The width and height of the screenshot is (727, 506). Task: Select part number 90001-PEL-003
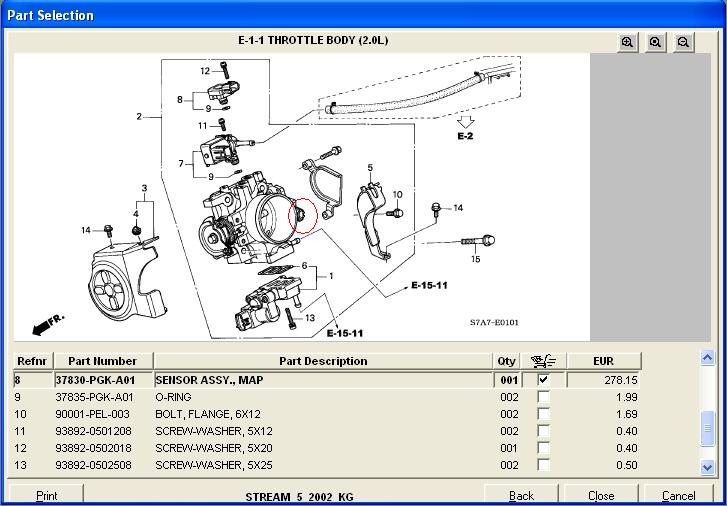[92, 414]
